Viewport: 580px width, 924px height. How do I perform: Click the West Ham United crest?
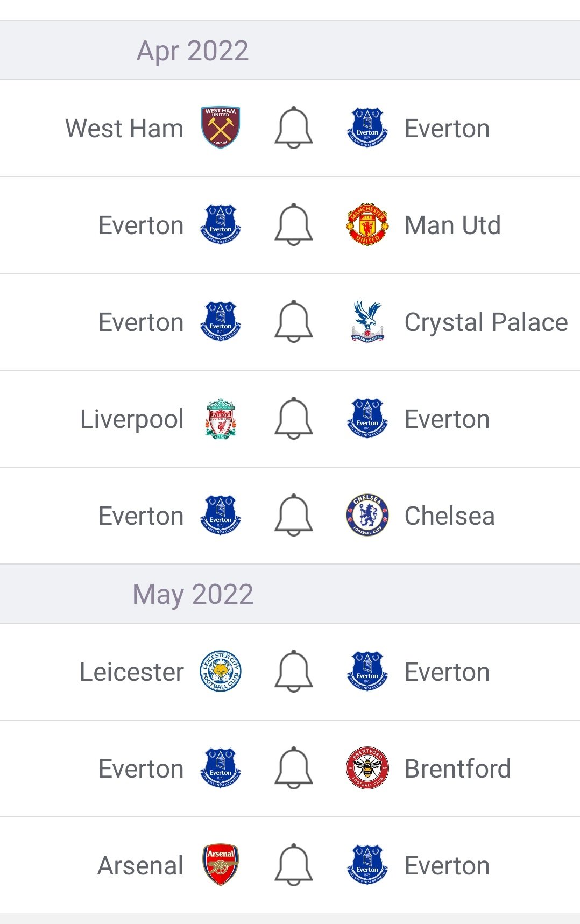click(x=221, y=128)
